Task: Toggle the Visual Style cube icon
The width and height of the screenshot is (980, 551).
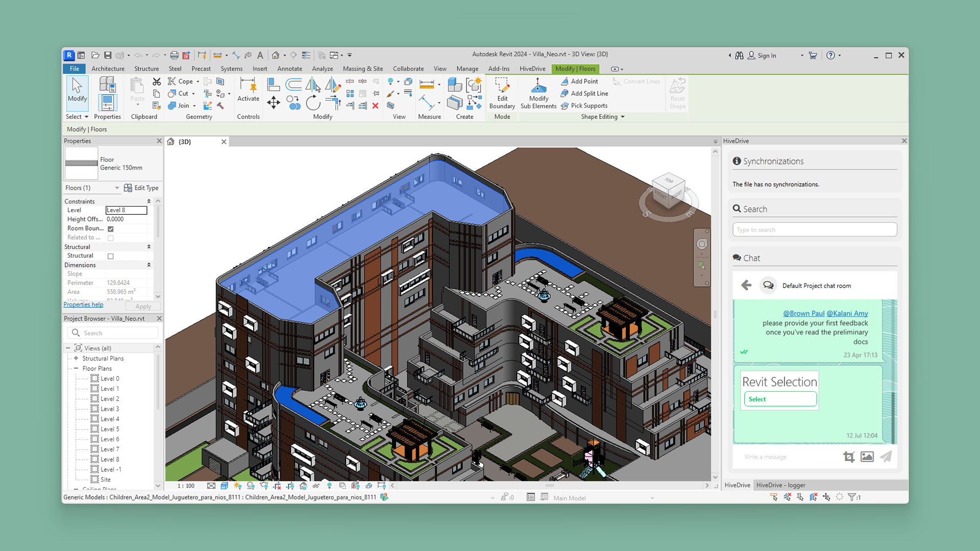Action: click(x=224, y=486)
